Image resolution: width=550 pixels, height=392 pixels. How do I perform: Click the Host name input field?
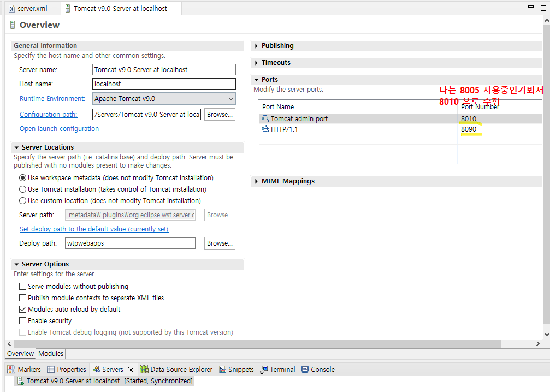click(164, 84)
